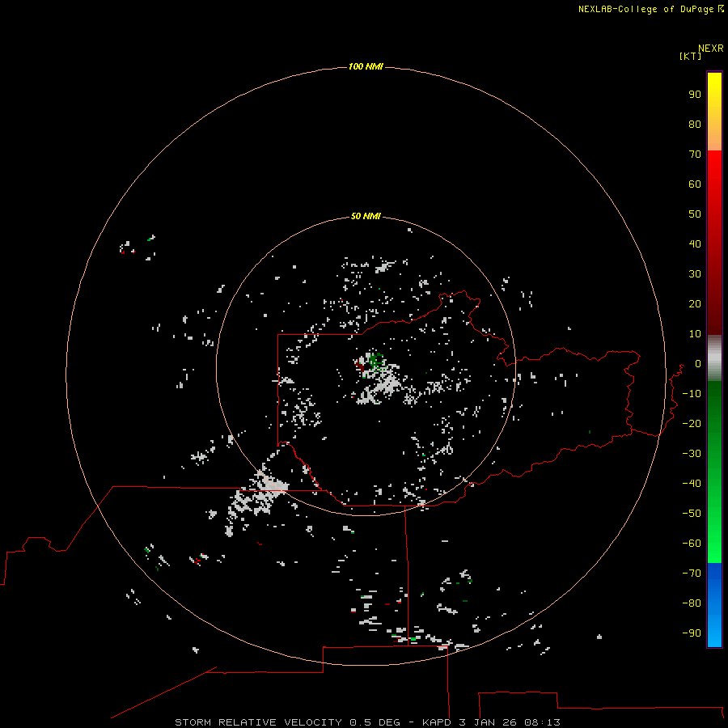Click the NEXR label above the color scale
The width and height of the screenshot is (728, 728).
pos(711,49)
